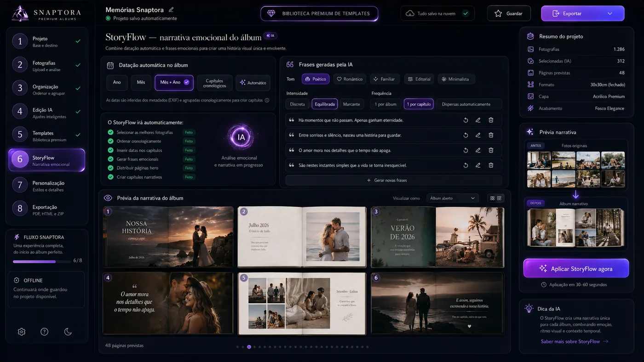Set the frequency to '1 por álbum'
This screenshot has height=362, width=644.
pyautogui.click(x=385, y=104)
